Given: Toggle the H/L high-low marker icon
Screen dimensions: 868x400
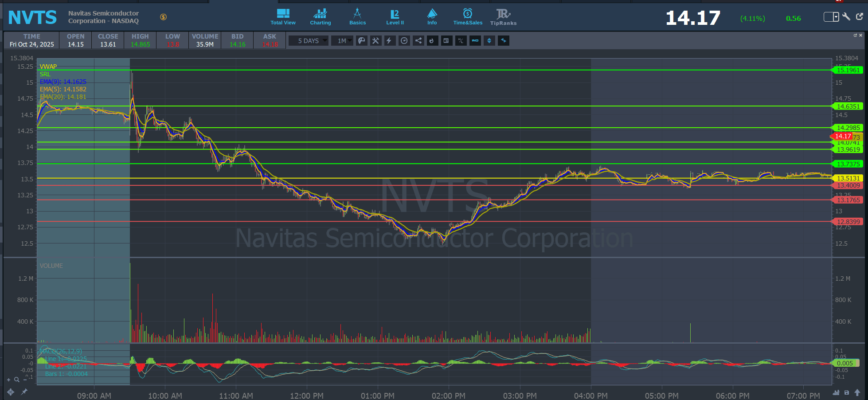Looking at the screenshot, I should (x=461, y=41).
